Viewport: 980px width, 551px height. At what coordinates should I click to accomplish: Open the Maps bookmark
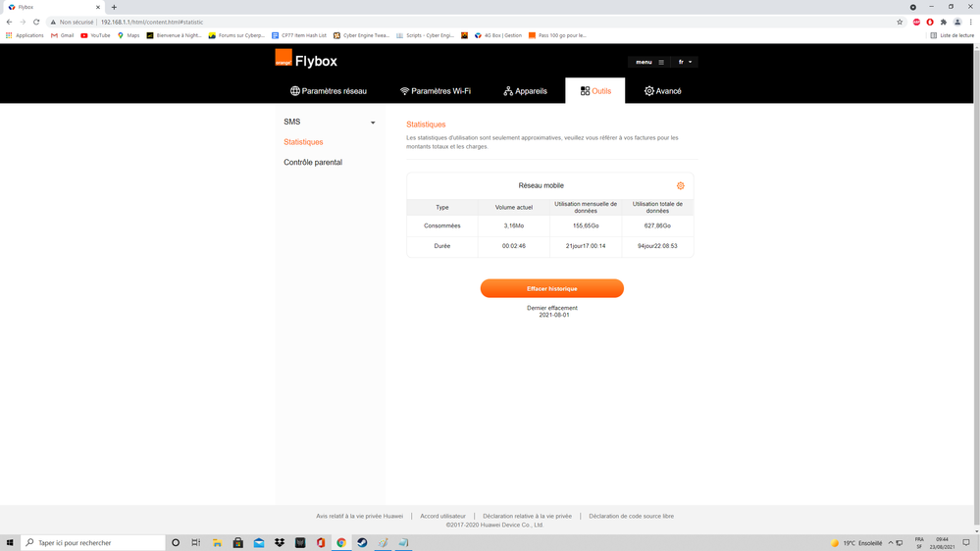point(129,35)
